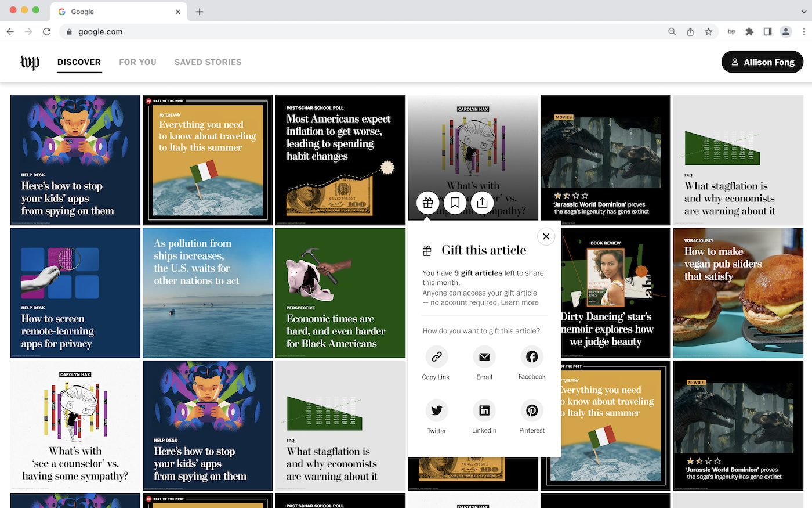Gift the article via Email

(x=484, y=363)
